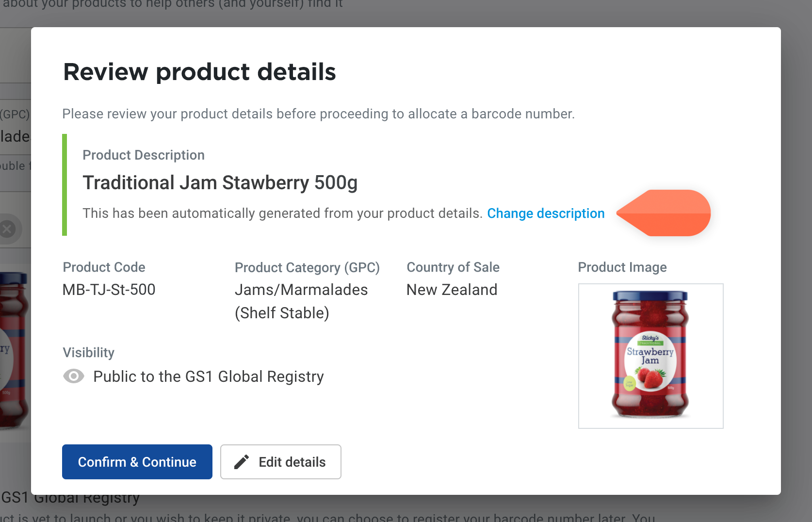Click Public to the GS1 Global Registry text

(x=208, y=376)
